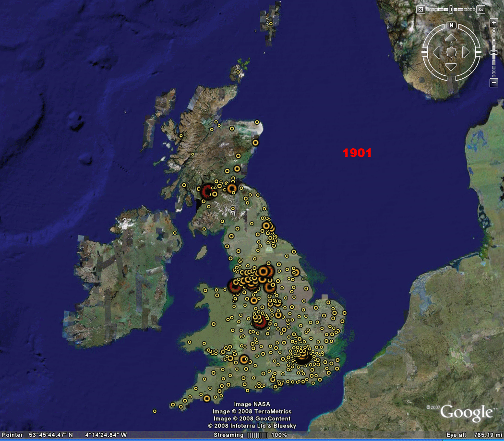Click the Google logo watermark
This screenshot has width=504, height=441.
point(466,412)
